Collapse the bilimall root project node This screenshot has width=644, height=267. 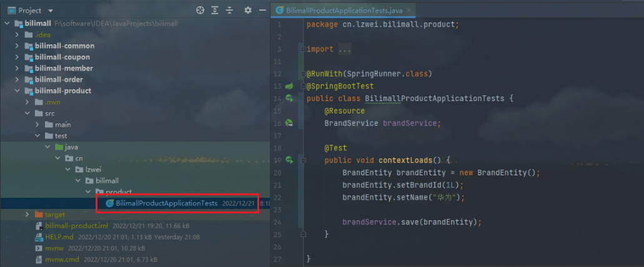pos(7,23)
